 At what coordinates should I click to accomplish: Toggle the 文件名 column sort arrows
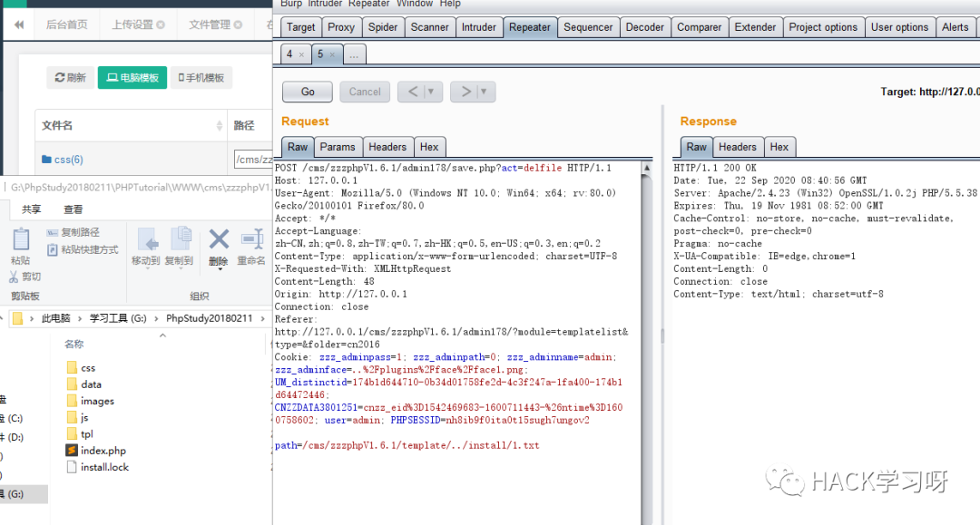tap(220, 125)
